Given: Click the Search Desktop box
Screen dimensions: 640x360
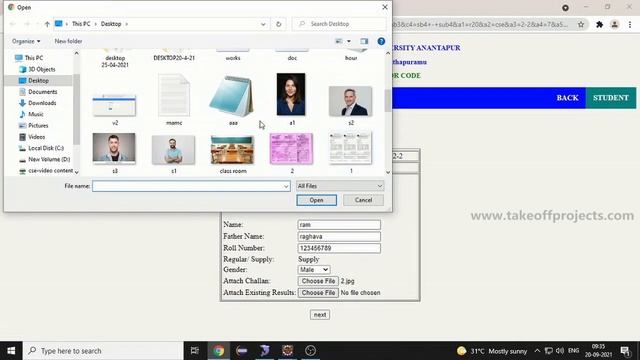Looking at the screenshot, I should (x=340, y=24).
